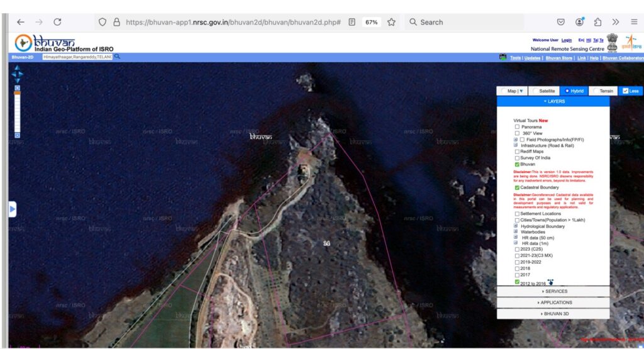Enable the Panorama checkbox
Screen dimensions: 644x349
coord(517,127)
